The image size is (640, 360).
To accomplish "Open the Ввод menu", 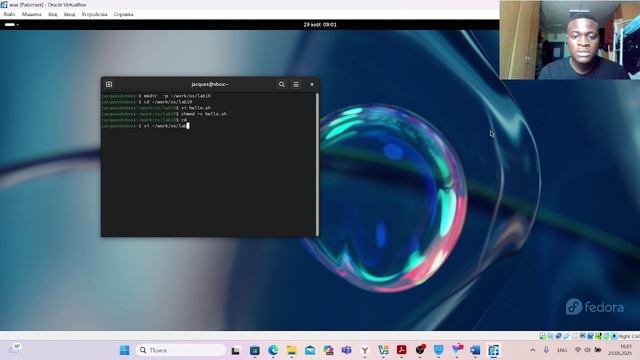I will [x=69, y=14].
